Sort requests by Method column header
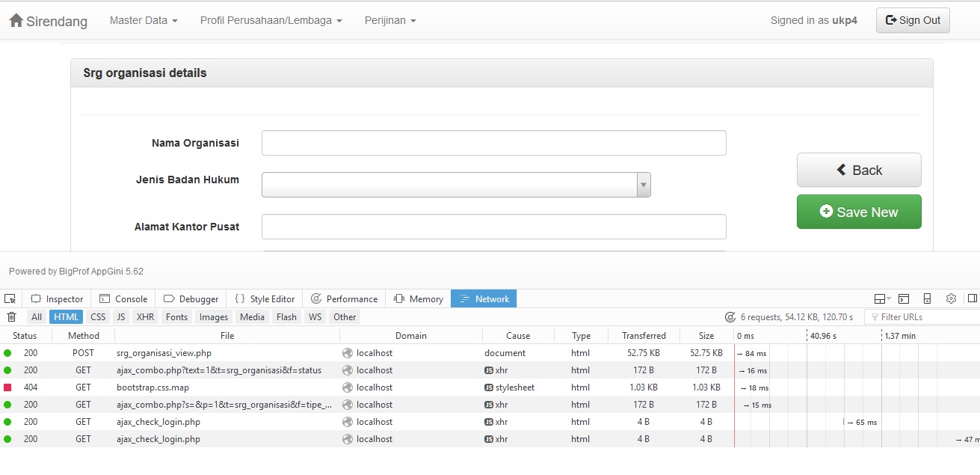 click(x=84, y=336)
